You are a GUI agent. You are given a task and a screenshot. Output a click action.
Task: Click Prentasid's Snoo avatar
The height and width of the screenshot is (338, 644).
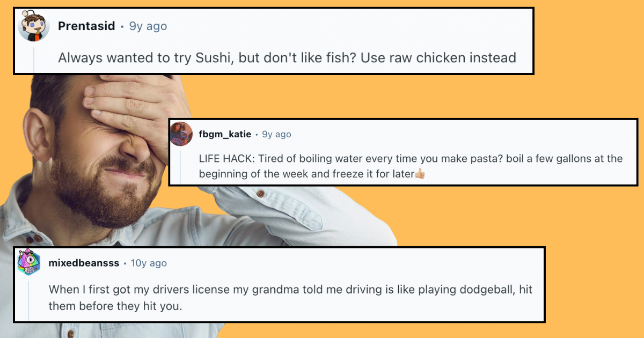(x=34, y=26)
